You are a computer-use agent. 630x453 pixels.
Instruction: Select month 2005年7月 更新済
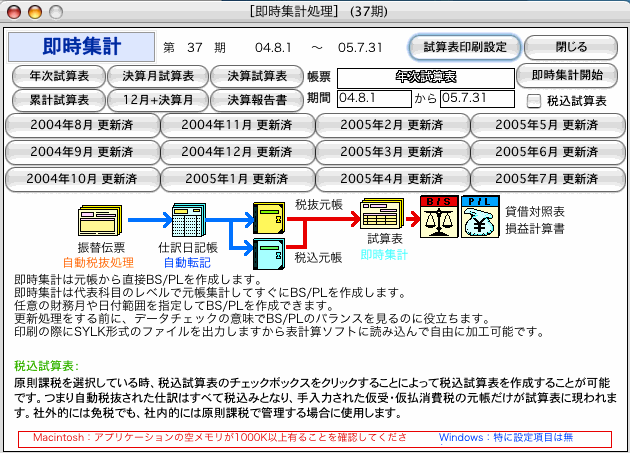coord(547,179)
